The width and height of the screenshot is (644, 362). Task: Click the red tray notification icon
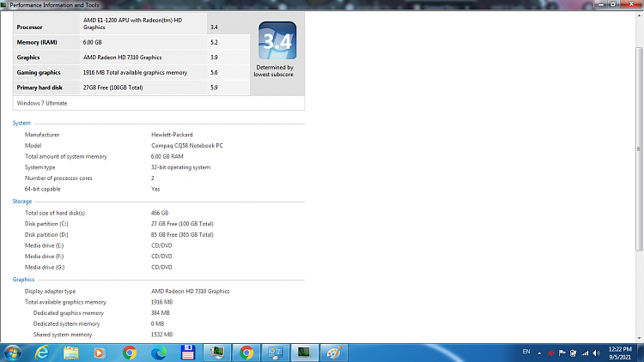pyautogui.click(x=550, y=353)
